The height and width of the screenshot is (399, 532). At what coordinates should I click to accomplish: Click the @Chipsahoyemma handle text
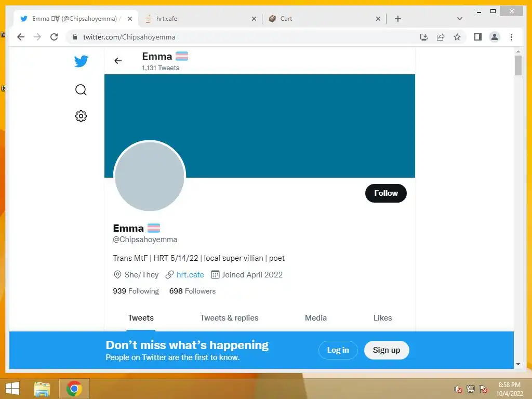pos(145,240)
